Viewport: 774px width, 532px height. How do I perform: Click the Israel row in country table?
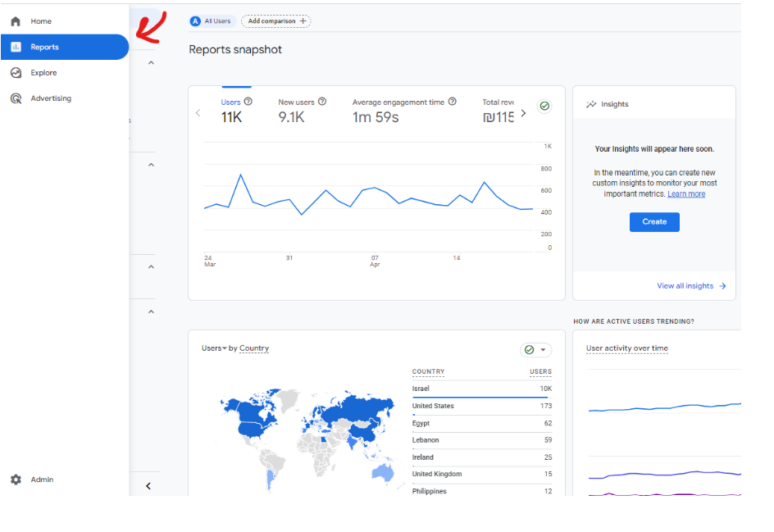(x=482, y=389)
